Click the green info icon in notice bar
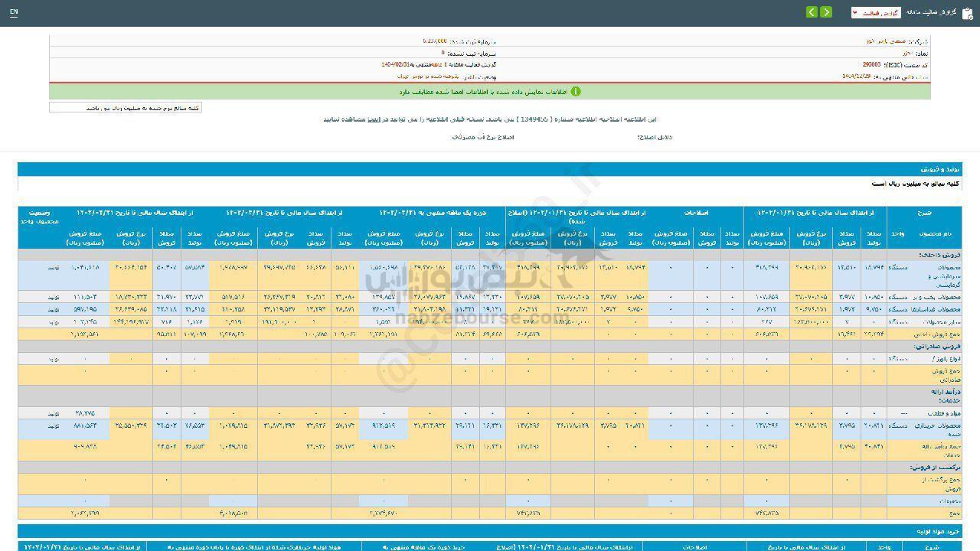 point(576,91)
